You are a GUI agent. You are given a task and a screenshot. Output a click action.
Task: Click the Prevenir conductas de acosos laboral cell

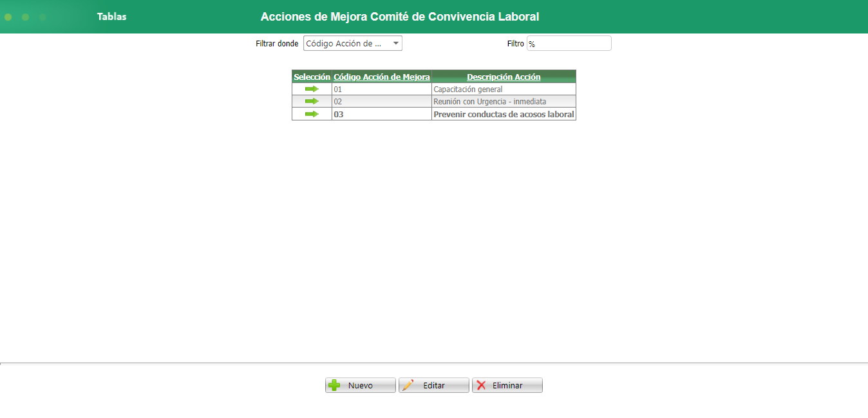(503, 113)
